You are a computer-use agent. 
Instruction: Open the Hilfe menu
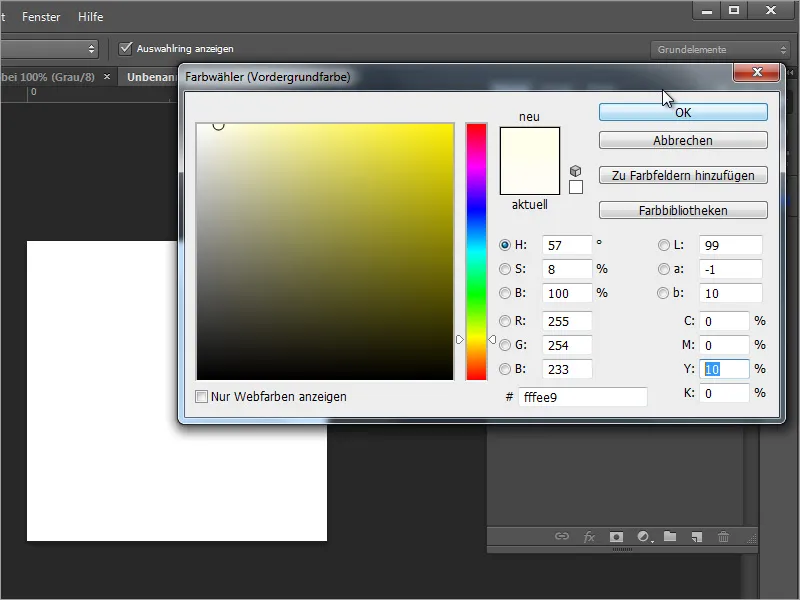tap(90, 17)
